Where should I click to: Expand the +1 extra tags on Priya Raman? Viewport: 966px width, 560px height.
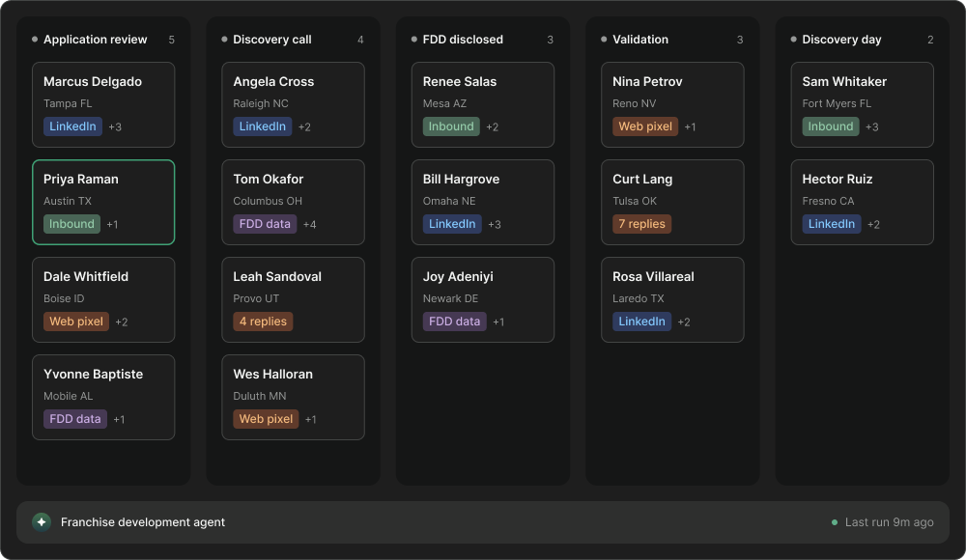(x=112, y=224)
